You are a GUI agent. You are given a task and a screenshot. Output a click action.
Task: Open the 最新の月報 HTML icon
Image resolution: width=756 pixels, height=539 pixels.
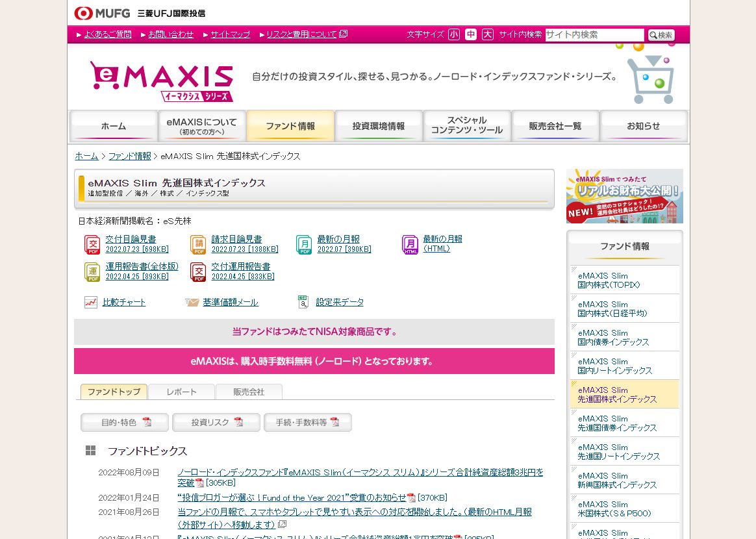[410, 244]
